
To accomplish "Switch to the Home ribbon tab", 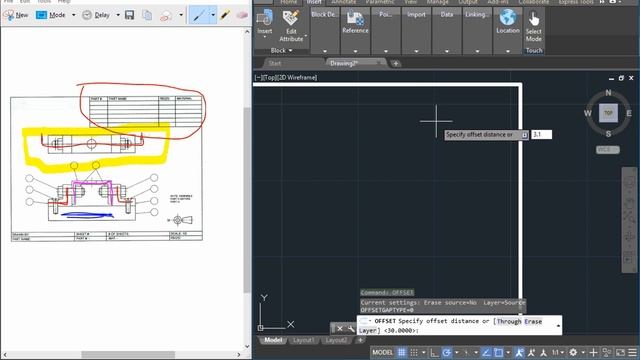I will [x=289, y=2].
